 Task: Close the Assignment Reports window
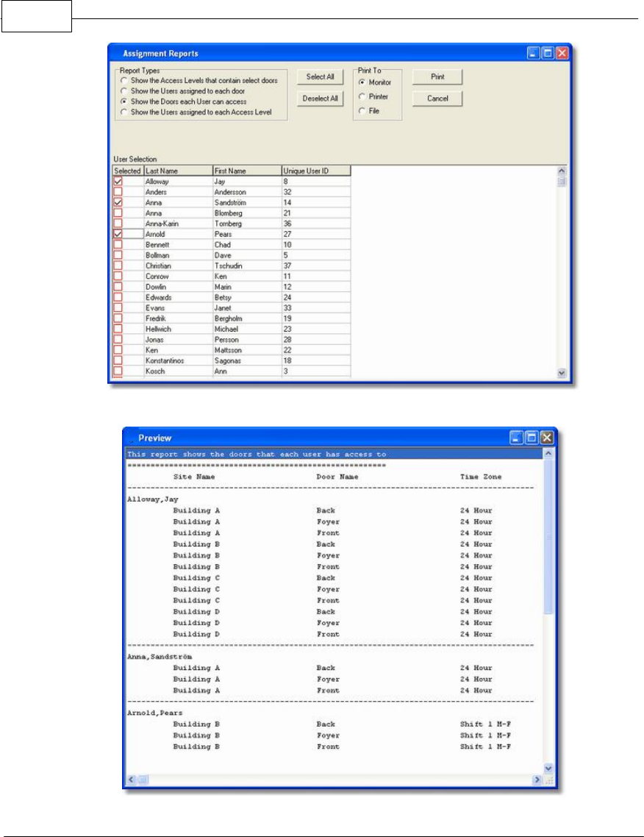[562, 53]
